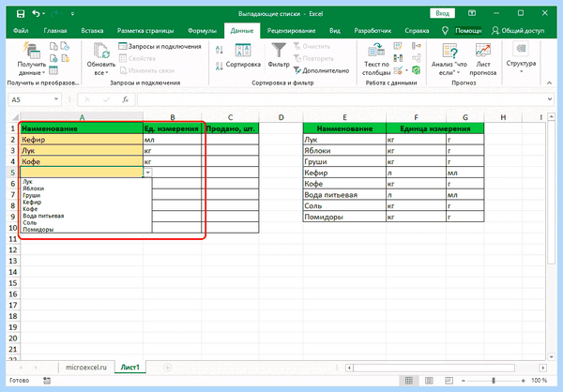
Task: Zoom in with the plus button
Action: tap(524, 380)
